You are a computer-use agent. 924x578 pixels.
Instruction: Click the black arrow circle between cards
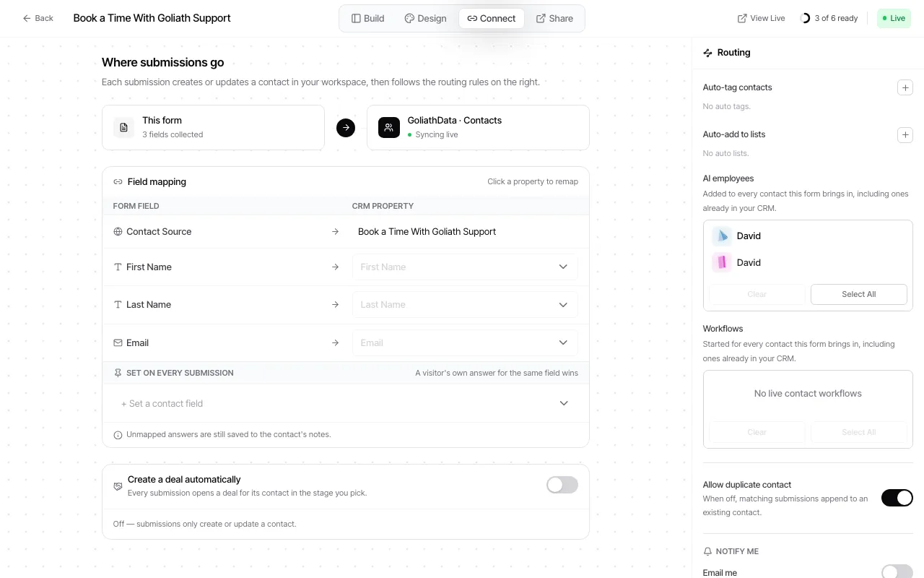(346, 128)
